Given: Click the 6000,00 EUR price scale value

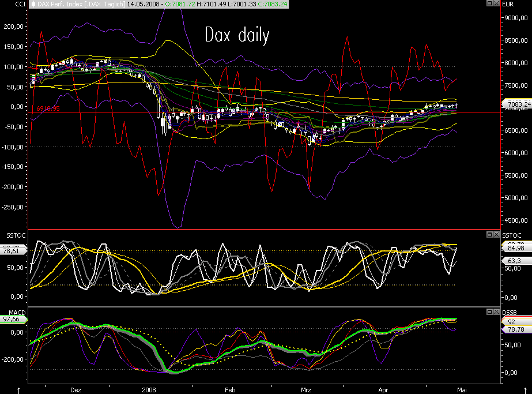Looking at the screenshot, I should pyautogui.click(x=516, y=153).
